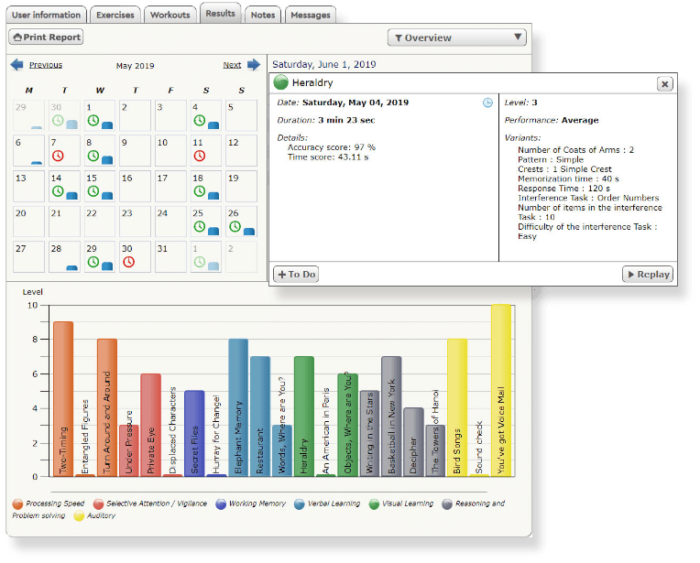The image size is (700, 563).
Task: Click the red clock icon on May 30
Action: pyautogui.click(x=129, y=262)
